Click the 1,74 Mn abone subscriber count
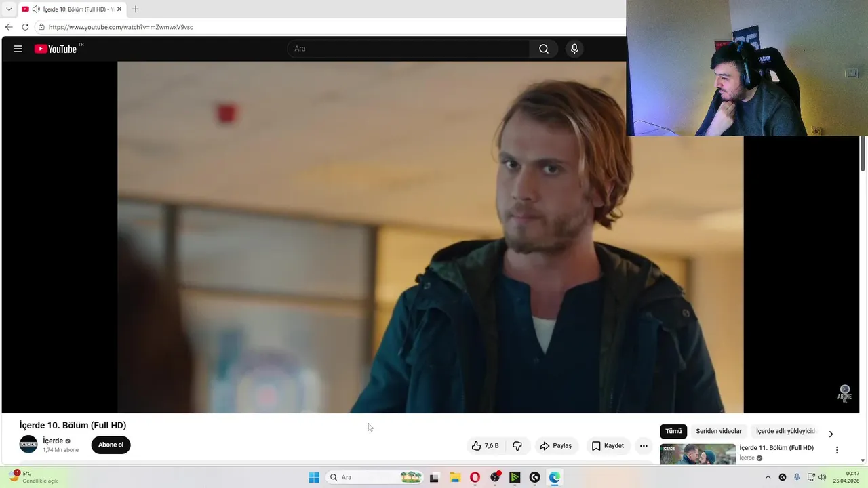The image size is (868, 488). (x=61, y=450)
